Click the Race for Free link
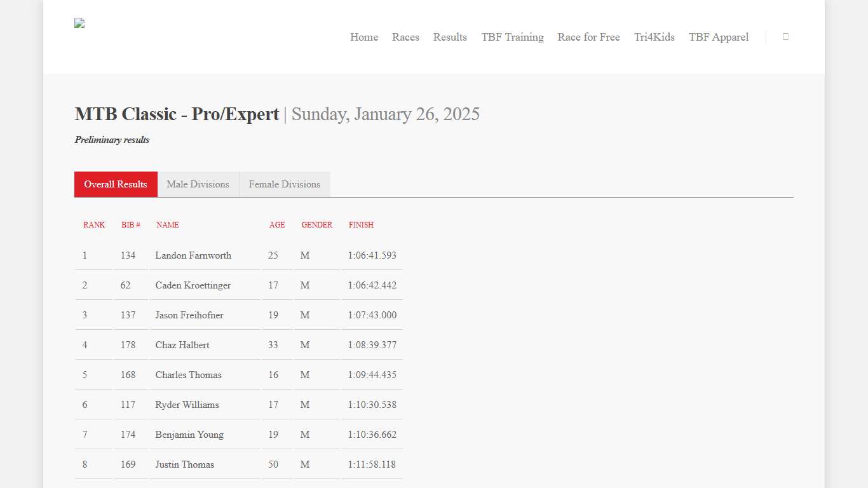Screen dimensions: 868x488 588,37
